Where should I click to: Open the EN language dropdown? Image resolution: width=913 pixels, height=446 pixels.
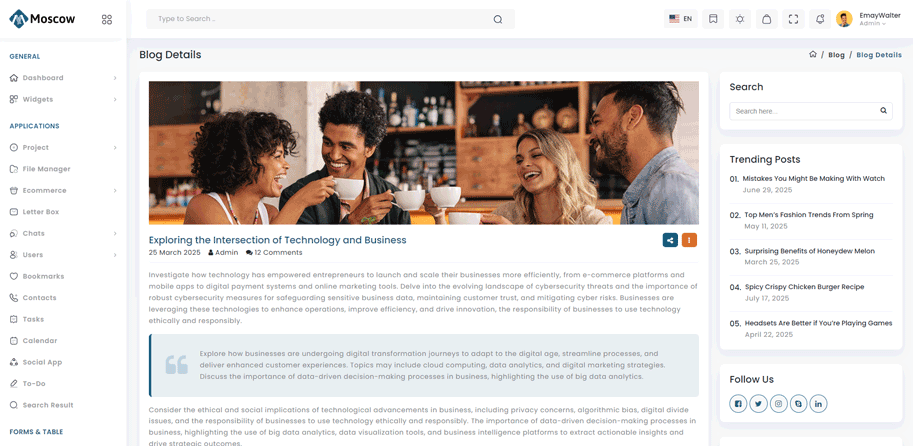click(x=681, y=19)
